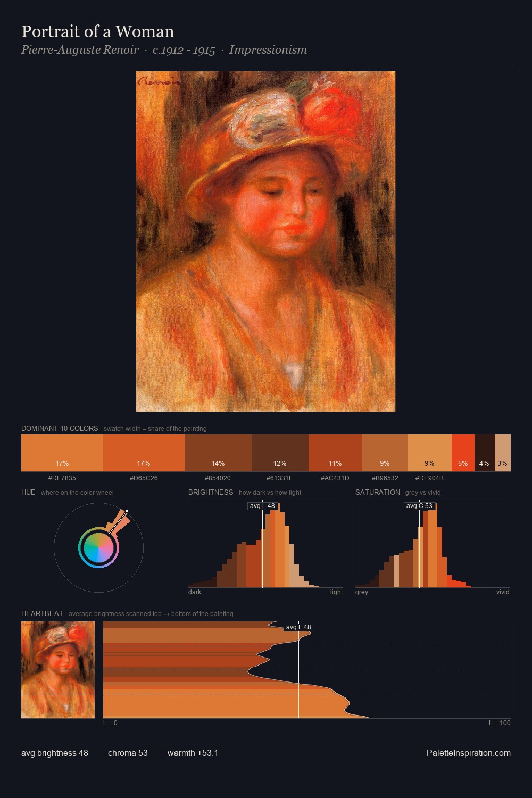
Task: Select the #854020 14% swatch
Action: point(218,453)
